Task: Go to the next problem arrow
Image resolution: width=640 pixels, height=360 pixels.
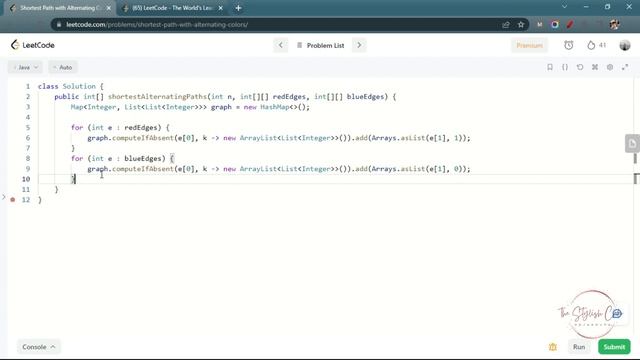Action: (x=359, y=45)
